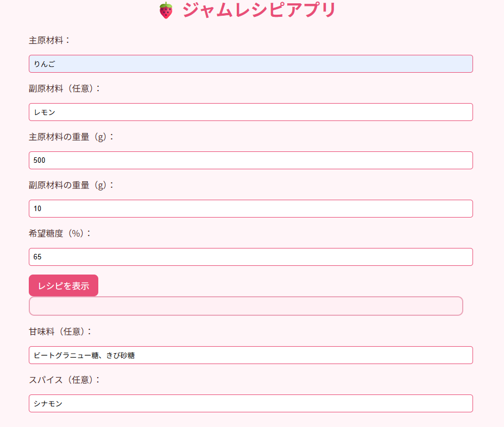This screenshot has height=427, width=504.
Task: Click the 甘味料（任意）： label
Action: 60,332
